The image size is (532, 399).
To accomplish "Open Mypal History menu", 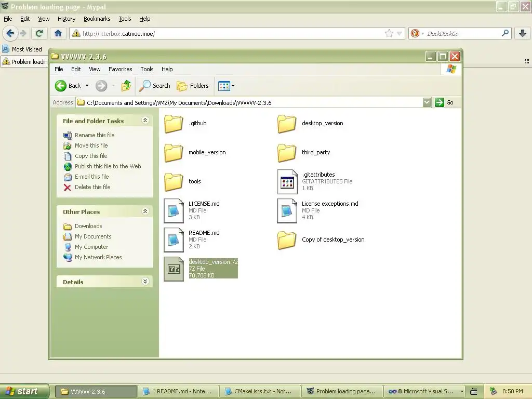I will click(x=66, y=19).
